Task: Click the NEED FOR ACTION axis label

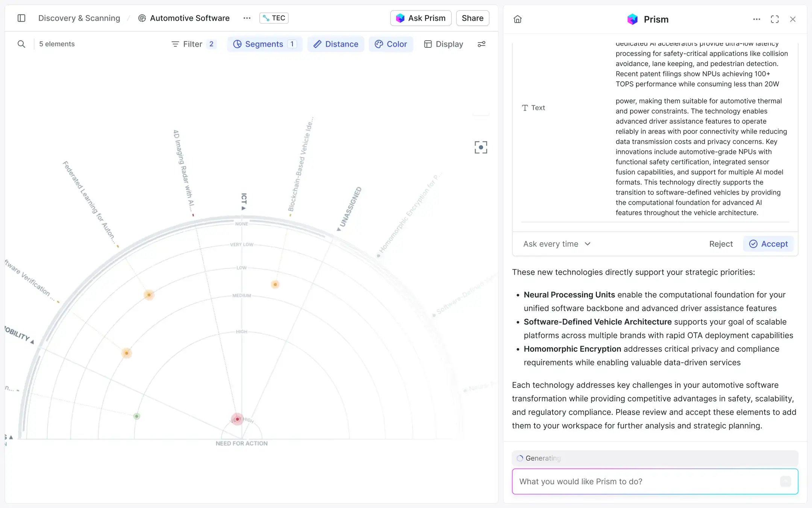Action: 242,443
